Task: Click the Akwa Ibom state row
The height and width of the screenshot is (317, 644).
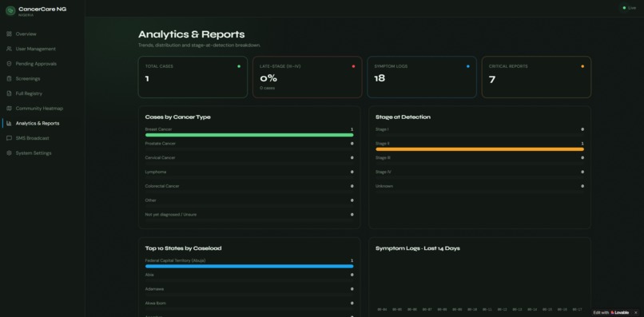Action: [249, 303]
